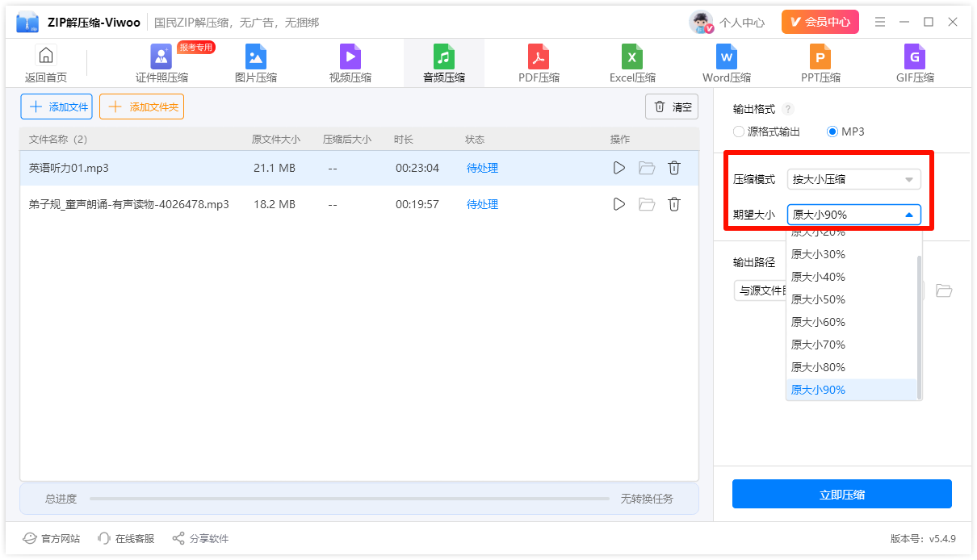Click 文件名称 column header
Viewport: 977px width, 560px height.
pos(57,140)
